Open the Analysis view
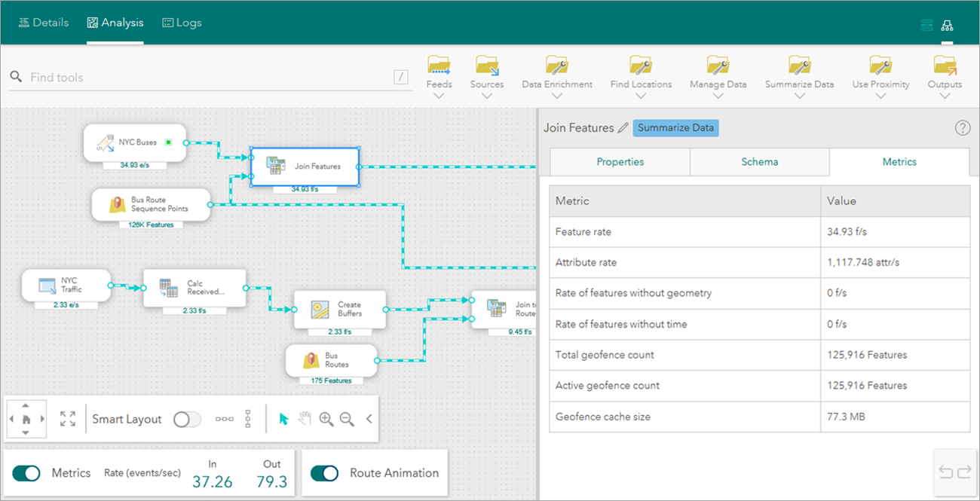Viewport: 980px width, 501px height. (115, 22)
